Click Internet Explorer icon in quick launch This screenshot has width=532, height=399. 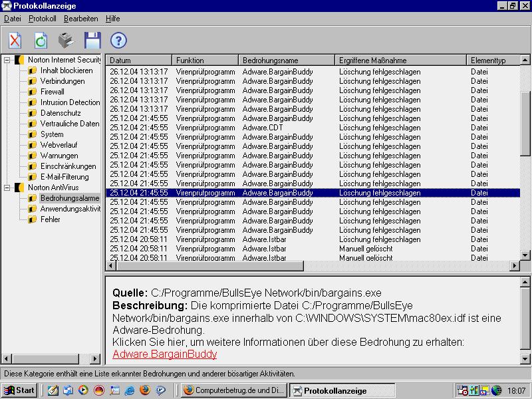coord(130,390)
